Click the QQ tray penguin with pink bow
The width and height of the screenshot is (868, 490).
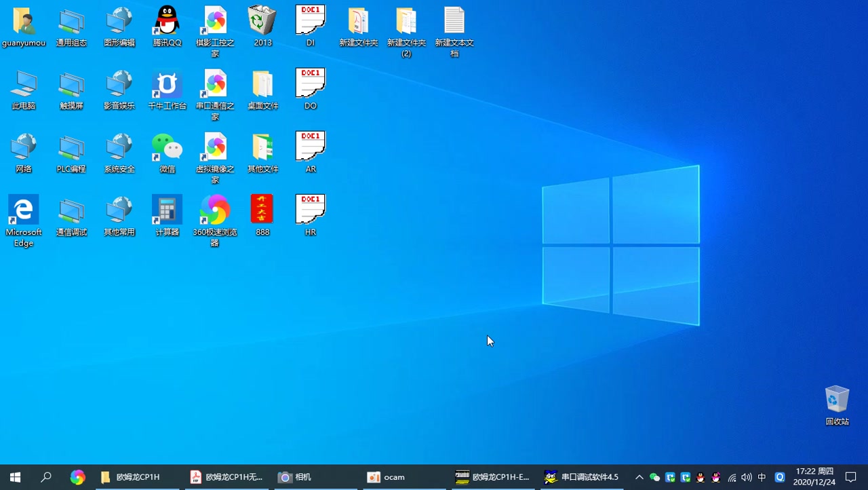tap(715, 477)
